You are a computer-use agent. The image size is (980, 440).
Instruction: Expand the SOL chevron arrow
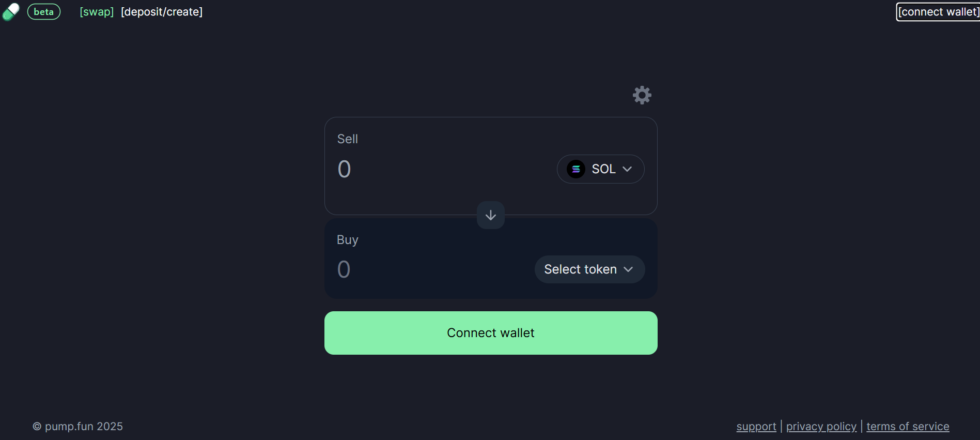(627, 169)
